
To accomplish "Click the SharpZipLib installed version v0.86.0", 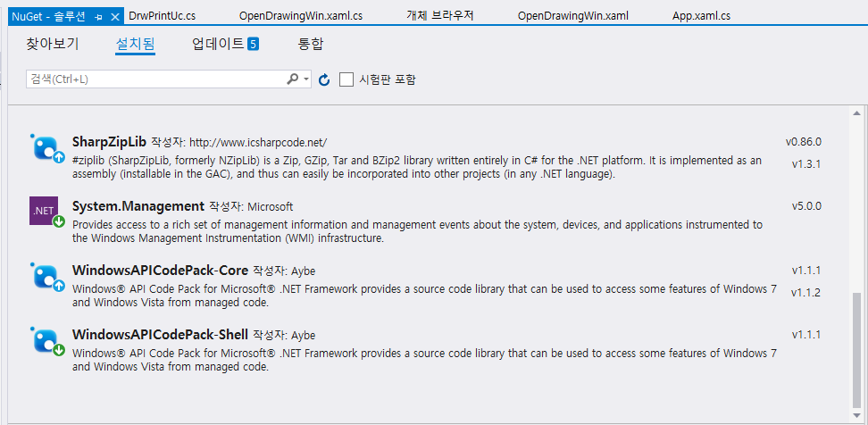I will 803,142.
